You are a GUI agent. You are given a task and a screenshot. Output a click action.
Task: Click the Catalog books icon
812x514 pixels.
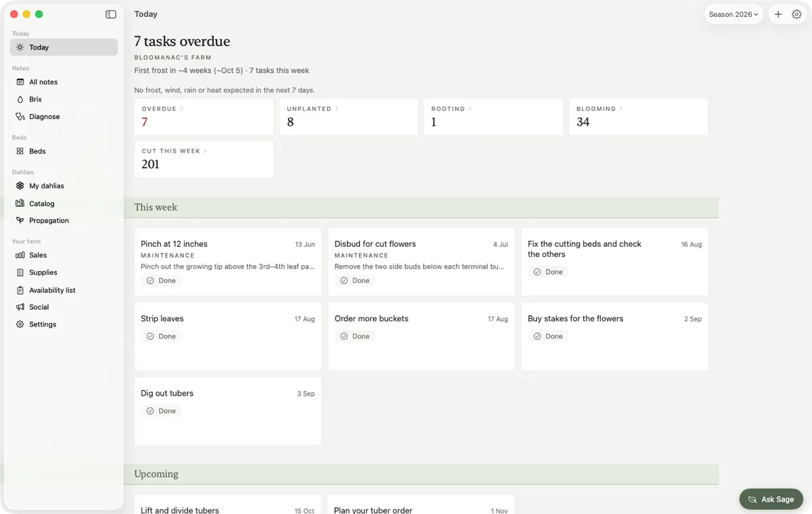click(20, 204)
